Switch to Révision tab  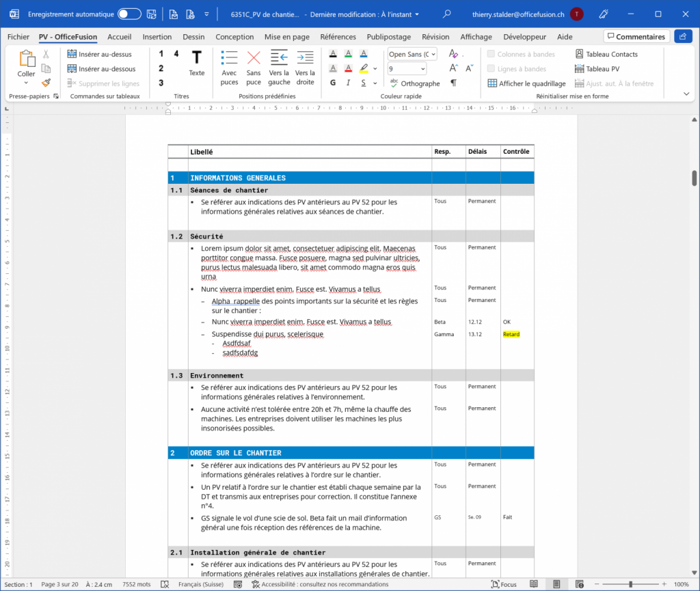435,37
